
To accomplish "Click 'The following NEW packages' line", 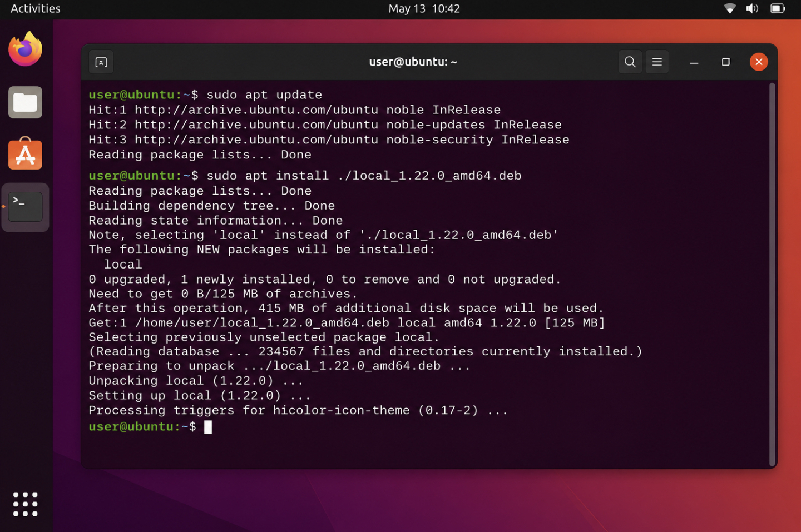I will (x=261, y=250).
